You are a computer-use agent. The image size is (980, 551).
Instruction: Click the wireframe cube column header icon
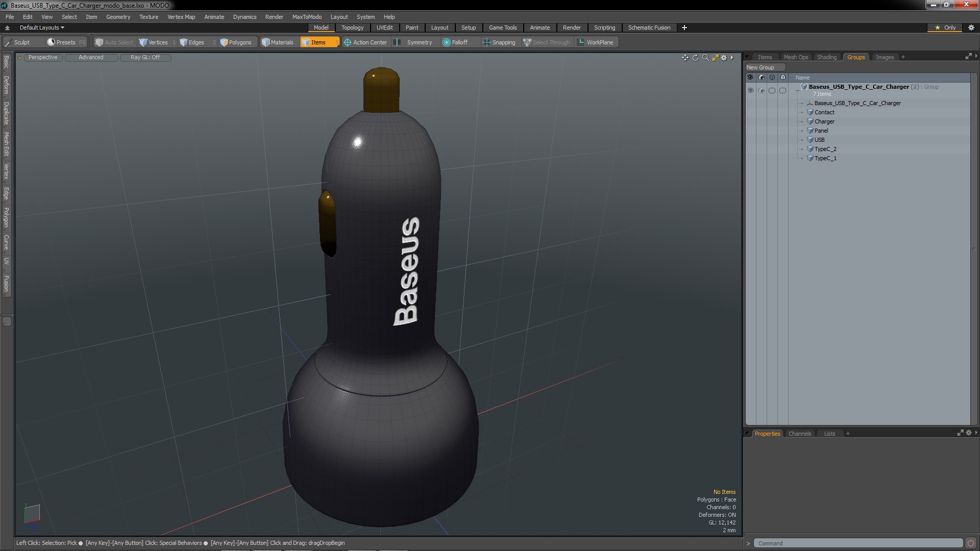(x=772, y=78)
